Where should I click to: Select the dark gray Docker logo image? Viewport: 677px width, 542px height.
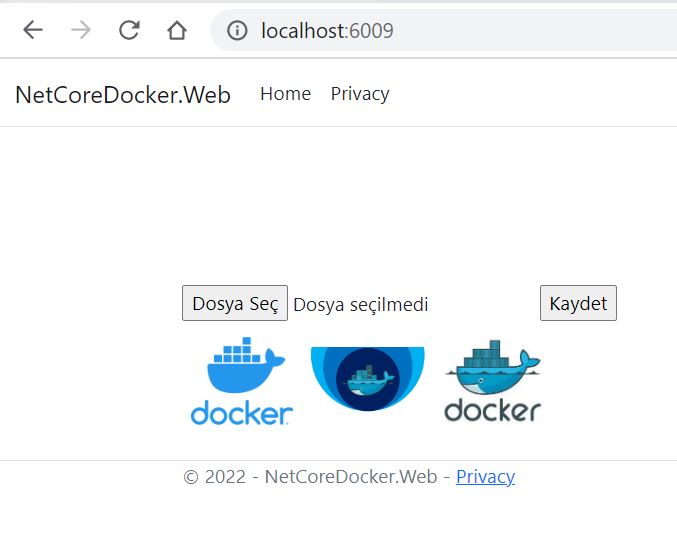(492, 382)
